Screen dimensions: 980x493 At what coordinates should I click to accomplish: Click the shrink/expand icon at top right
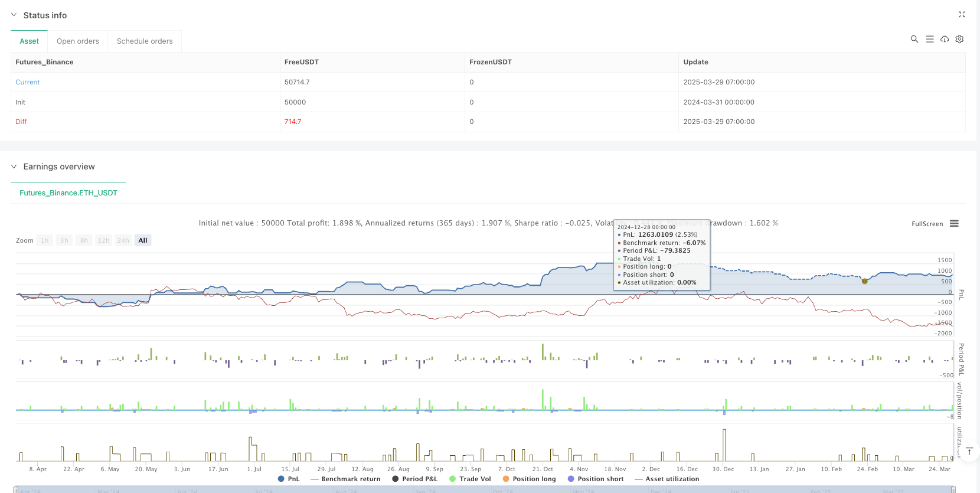[962, 15]
